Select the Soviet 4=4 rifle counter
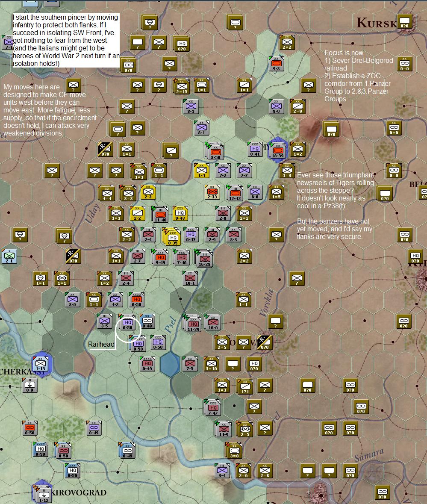Image resolution: width=427 pixels, height=504 pixels. 107,193
